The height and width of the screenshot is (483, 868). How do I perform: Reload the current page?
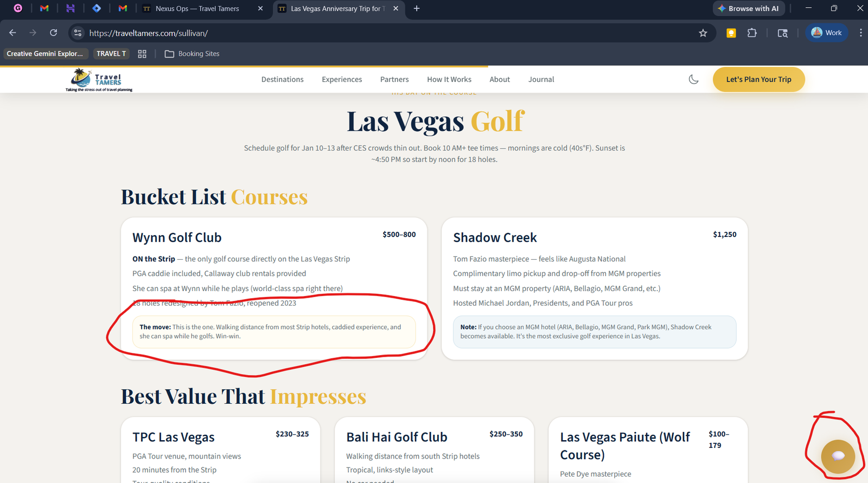coord(53,33)
